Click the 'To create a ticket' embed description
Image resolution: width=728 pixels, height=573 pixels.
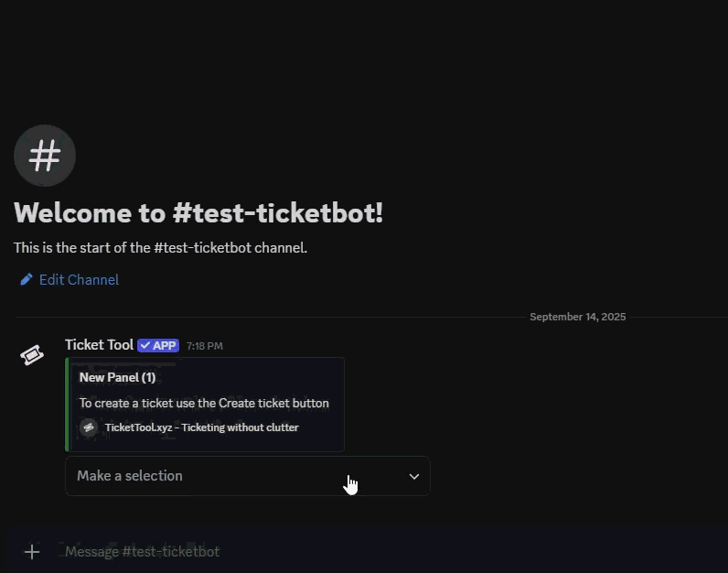coord(204,403)
